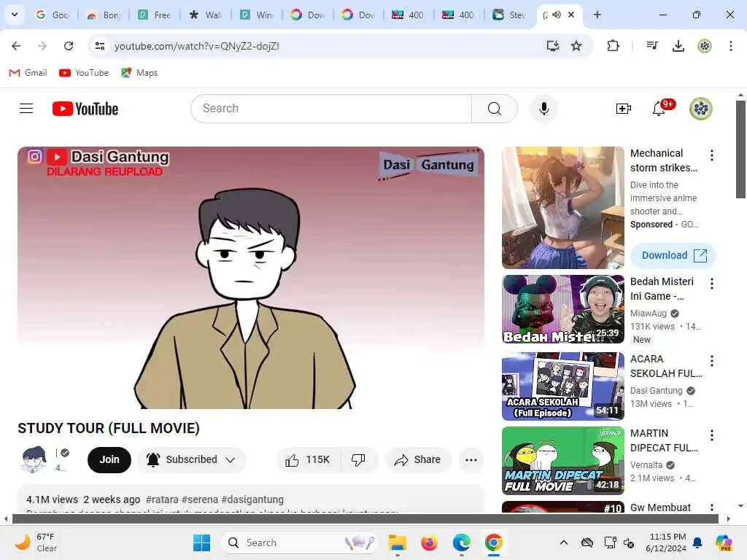Go back in Chrome

[x=16, y=46]
